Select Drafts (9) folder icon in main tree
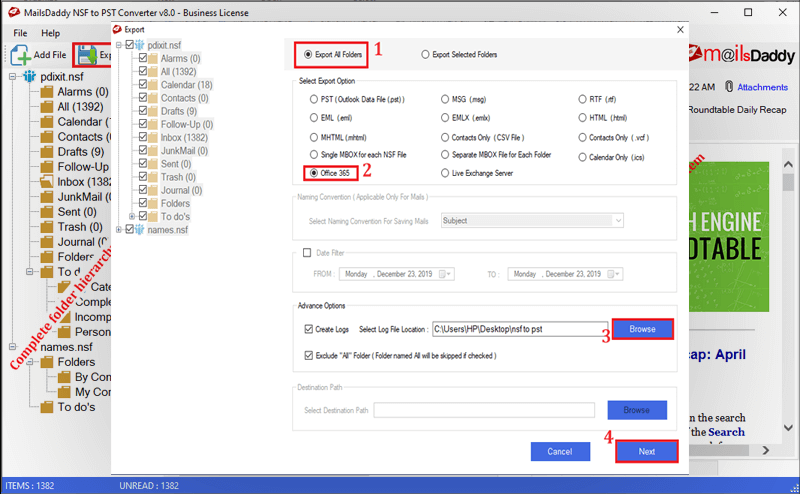Screen dimensions: 800x494 click(47, 152)
